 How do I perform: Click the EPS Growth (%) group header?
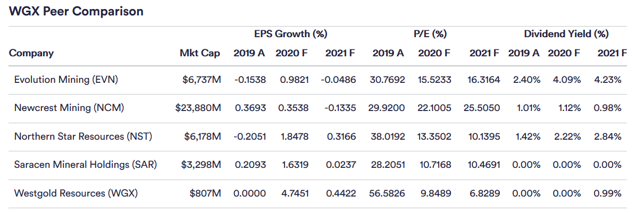(x=290, y=34)
